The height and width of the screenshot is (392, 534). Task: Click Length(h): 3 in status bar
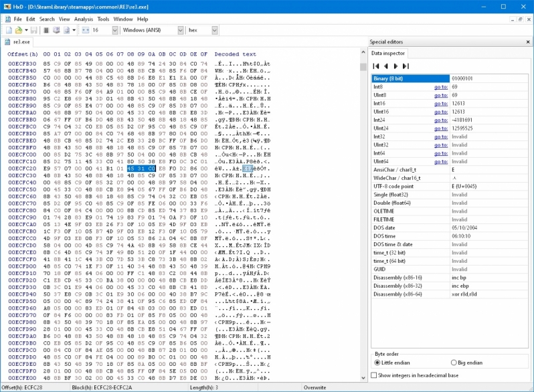click(204, 387)
